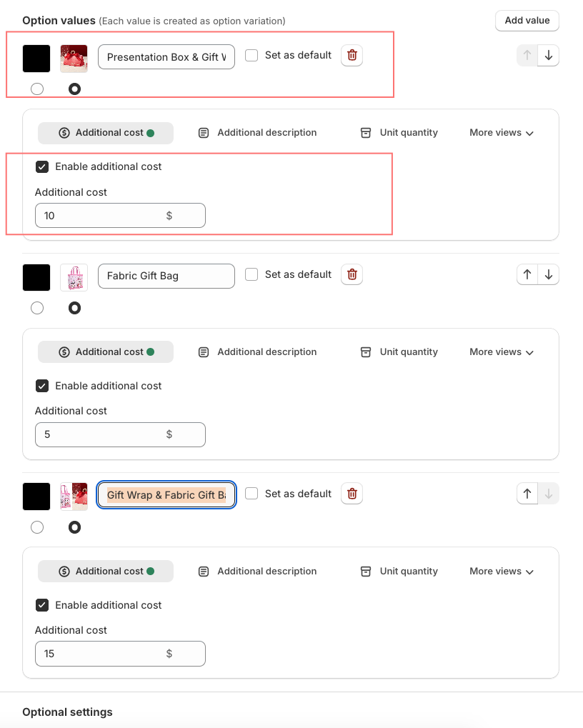
Task: Set Presentation Box as default
Action: [x=251, y=55]
